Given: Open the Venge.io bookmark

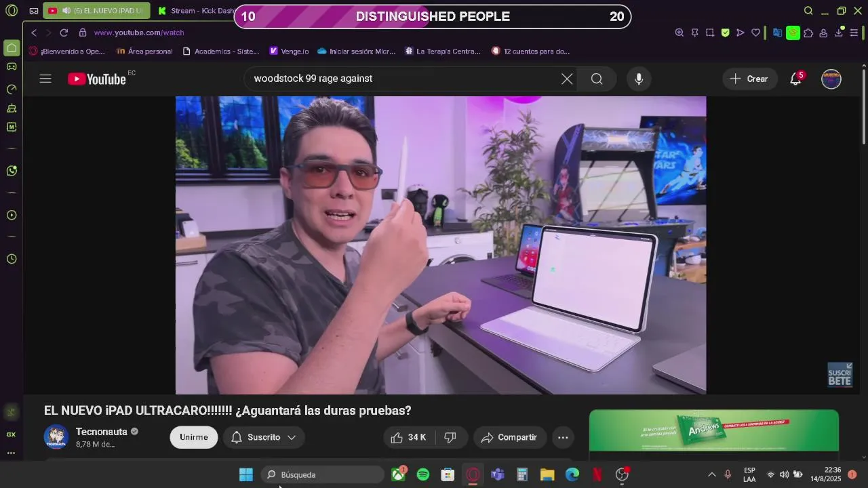Looking at the screenshot, I should coord(289,51).
